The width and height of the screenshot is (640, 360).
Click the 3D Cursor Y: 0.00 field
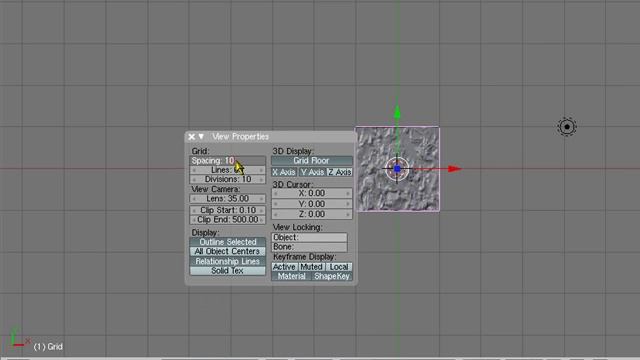click(x=311, y=204)
